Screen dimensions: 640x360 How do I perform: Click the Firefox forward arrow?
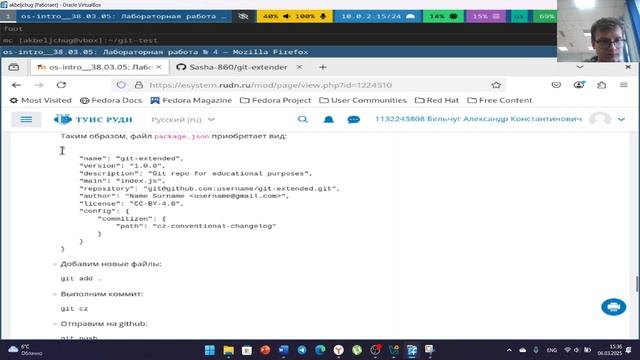[x=39, y=85]
